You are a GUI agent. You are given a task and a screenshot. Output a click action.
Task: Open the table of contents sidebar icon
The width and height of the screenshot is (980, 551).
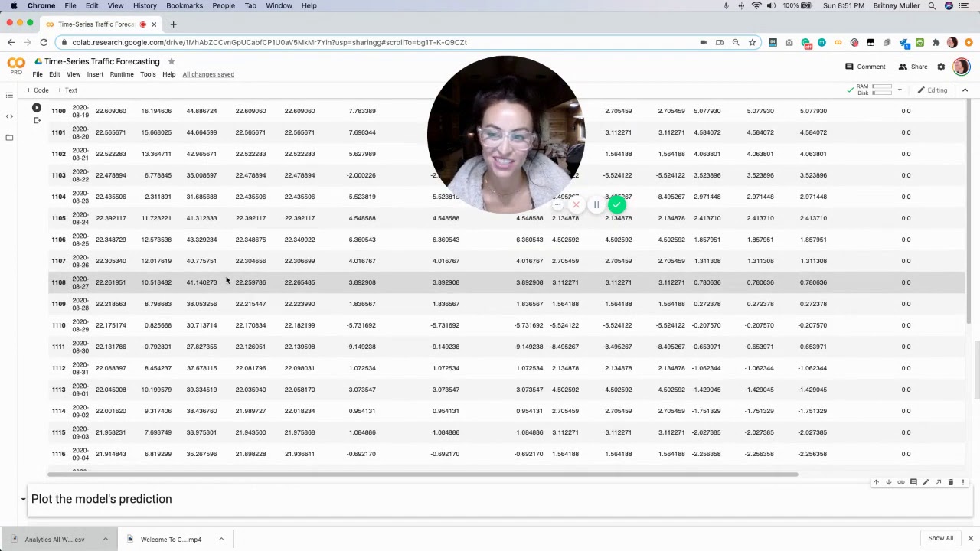pyautogui.click(x=9, y=95)
